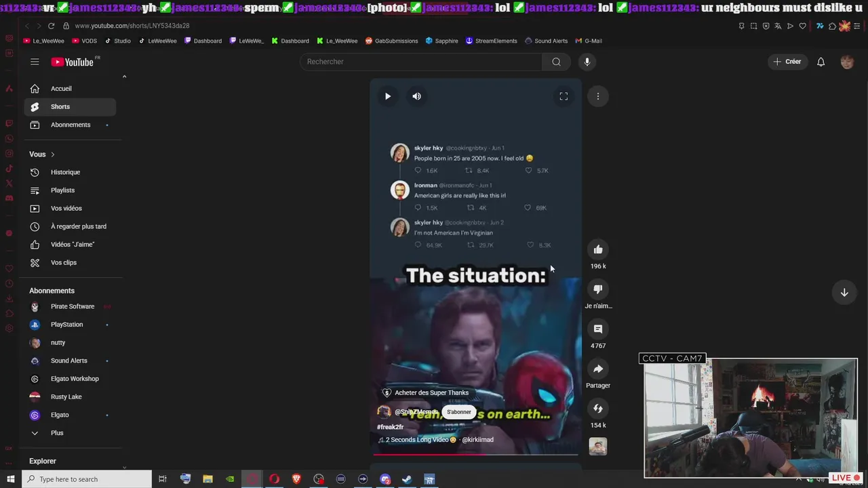Like the Short with thumbs up
The width and height of the screenshot is (868, 488).
598,249
